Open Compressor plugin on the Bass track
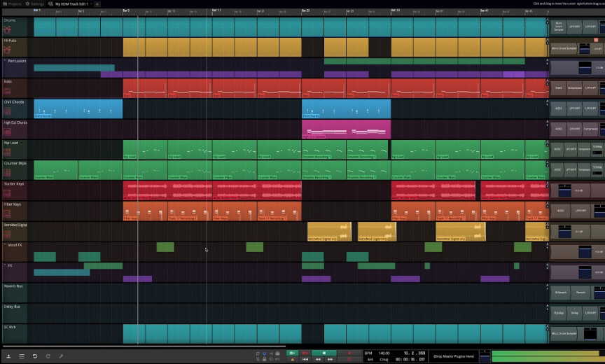Image resolution: width=605 pixels, height=364 pixels. (x=574, y=88)
